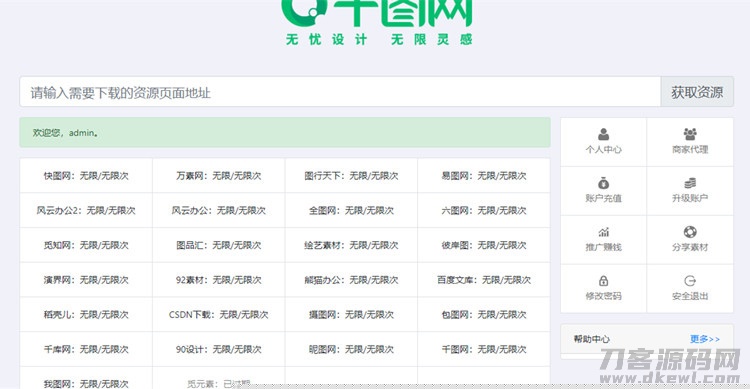The height and width of the screenshot is (389, 750).
Task: Select the 图行天下 quota cell
Action: tap(351, 176)
